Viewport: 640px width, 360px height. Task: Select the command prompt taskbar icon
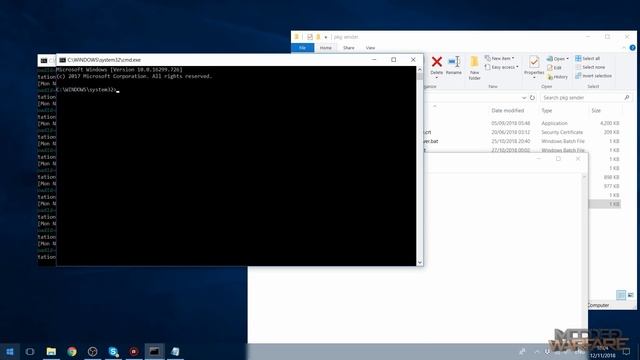click(x=154, y=351)
